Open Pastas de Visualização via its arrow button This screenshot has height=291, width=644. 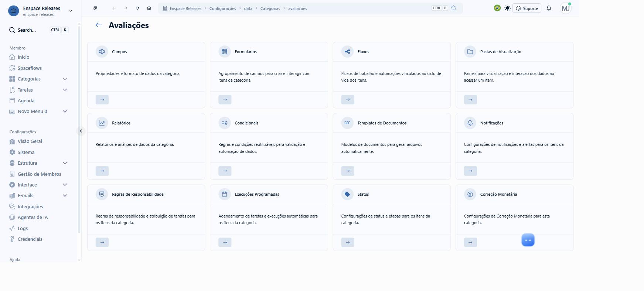coord(470,100)
